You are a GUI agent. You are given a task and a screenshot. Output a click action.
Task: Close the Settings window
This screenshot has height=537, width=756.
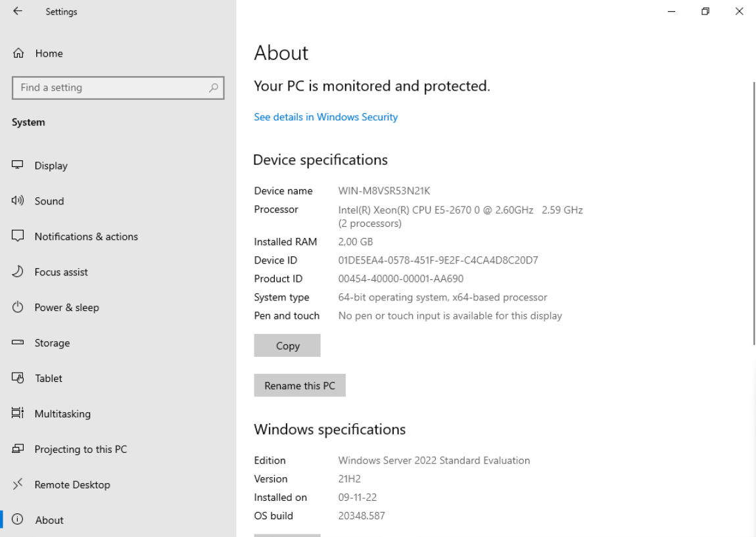[x=739, y=11]
